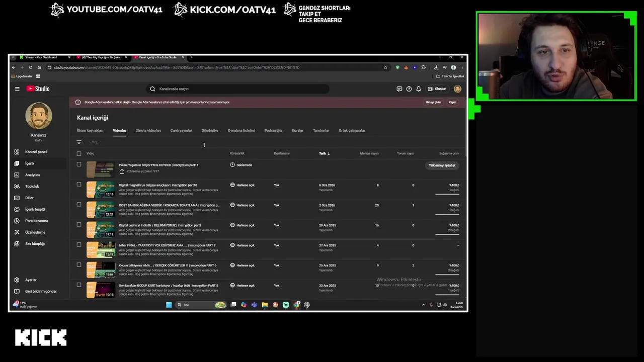Check the Nihai FİNAL PART 7 video

pyautogui.click(x=79, y=245)
